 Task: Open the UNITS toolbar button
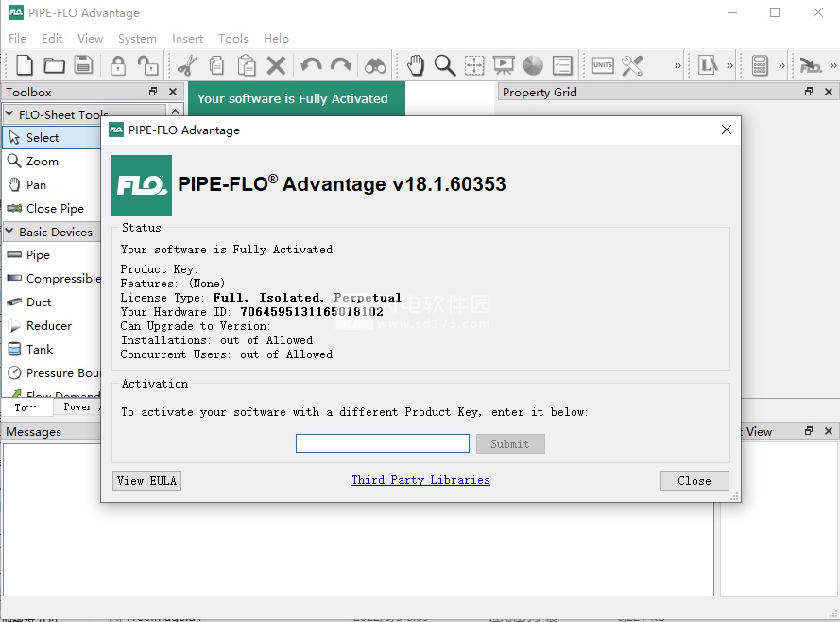click(603, 65)
